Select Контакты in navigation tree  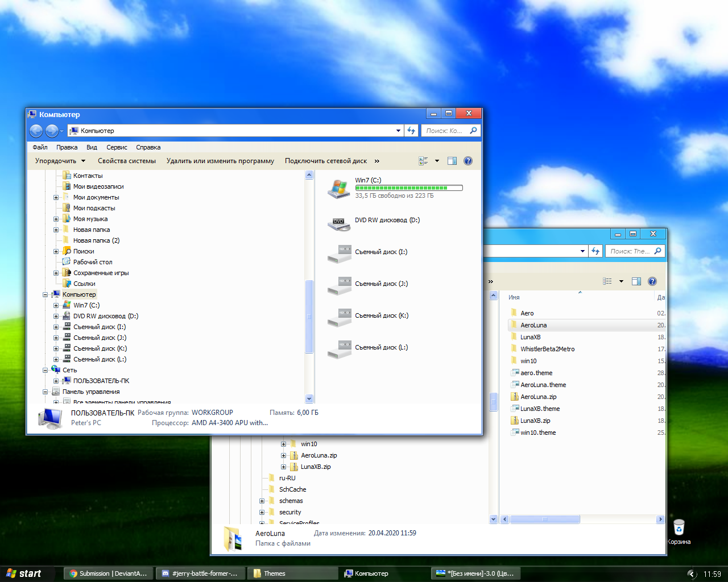pyautogui.click(x=88, y=176)
